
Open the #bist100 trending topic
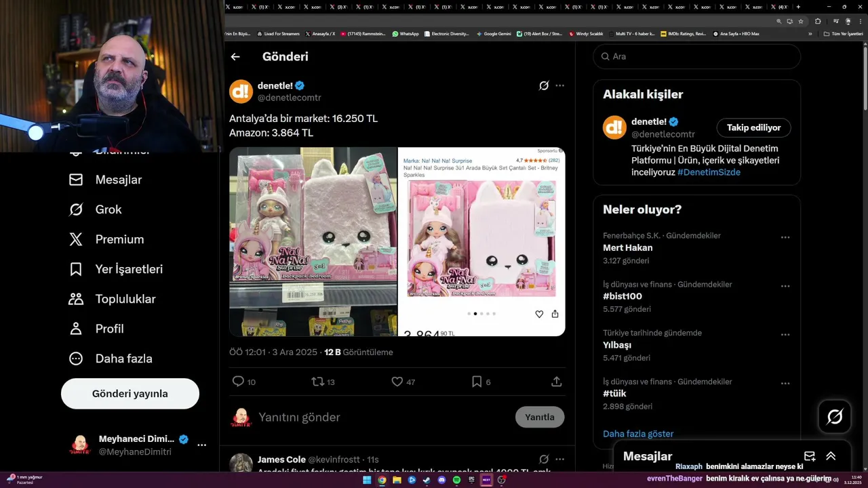click(623, 296)
